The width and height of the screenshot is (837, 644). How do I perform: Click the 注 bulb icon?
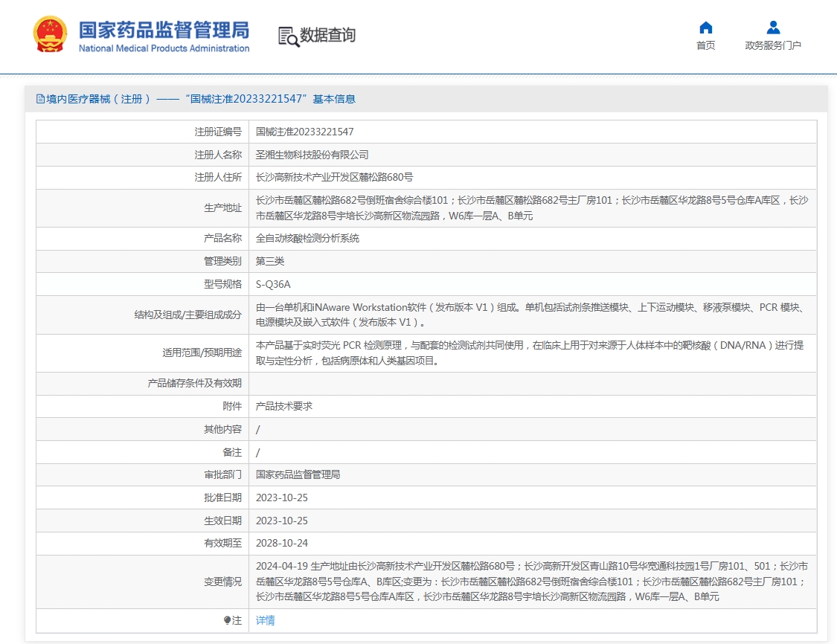228,620
